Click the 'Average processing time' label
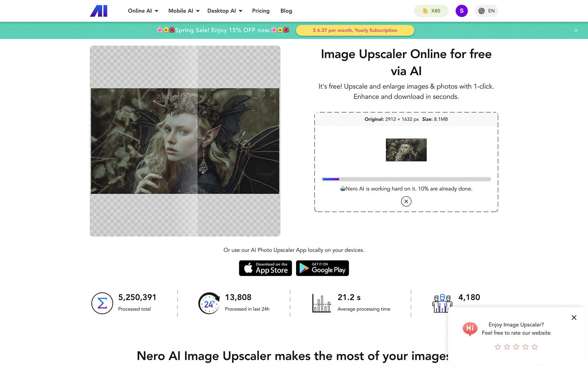The height and width of the screenshot is (368, 588). tap(364, 309)
